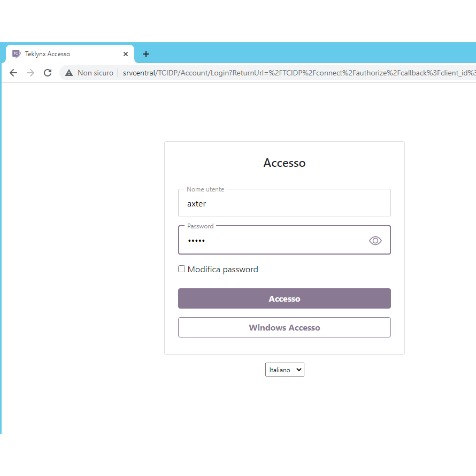476x476 pixels.
Task: Click the Accesso heading above the form
Action: (x=284, y=163)
